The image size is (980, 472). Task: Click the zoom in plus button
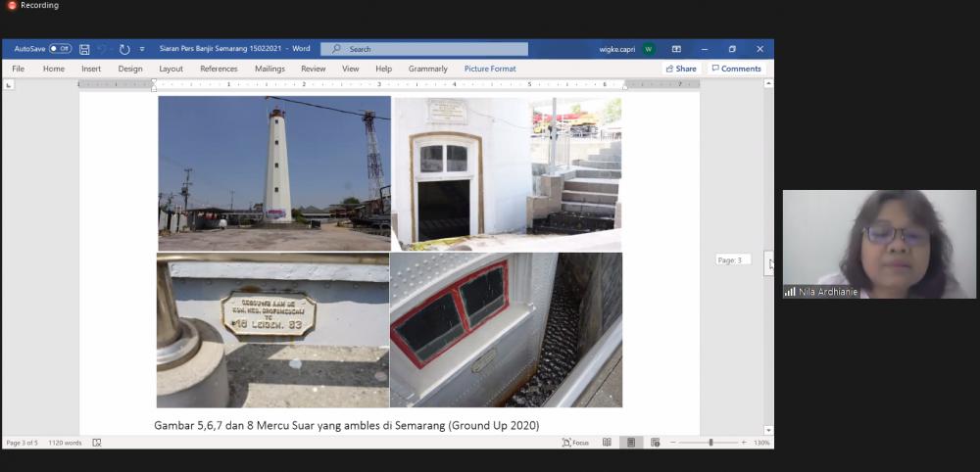744,443
